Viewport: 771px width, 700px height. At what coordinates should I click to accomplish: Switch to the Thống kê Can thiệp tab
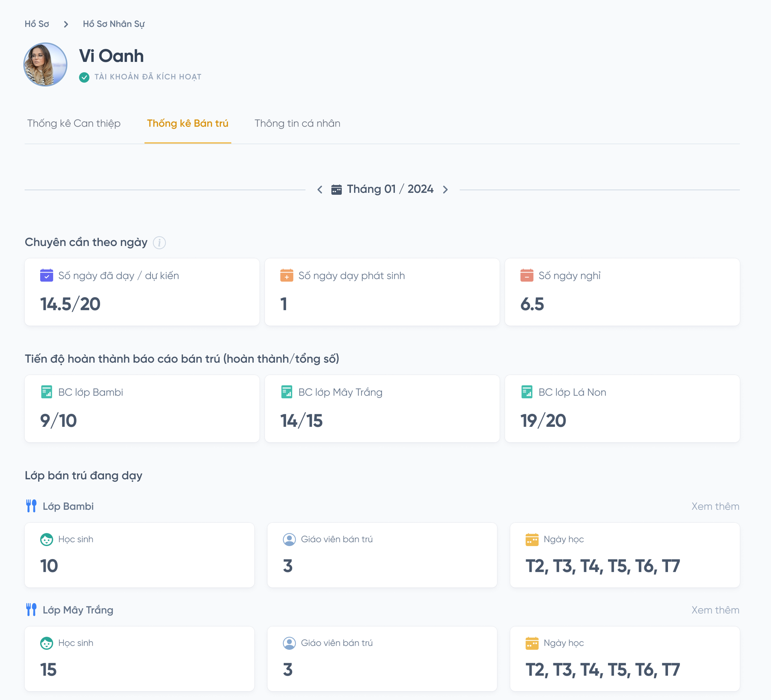tap(74, 124)
